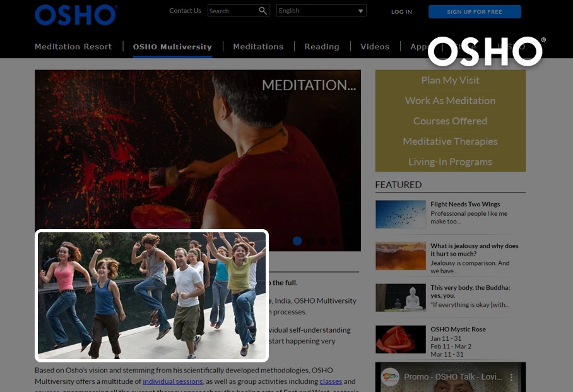
Task: Click the search magnifier icon
Action: coord(263,11)
